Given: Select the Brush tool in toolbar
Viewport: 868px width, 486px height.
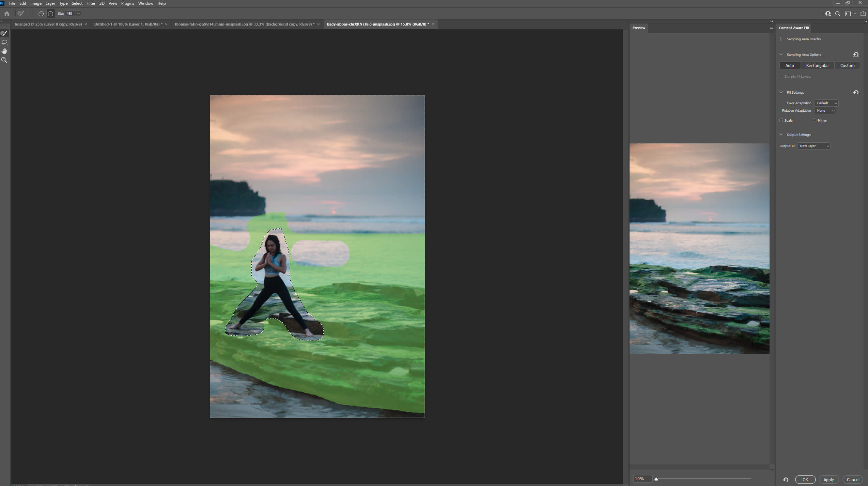Looking at the screenshot, I should [x=4, y=33].
